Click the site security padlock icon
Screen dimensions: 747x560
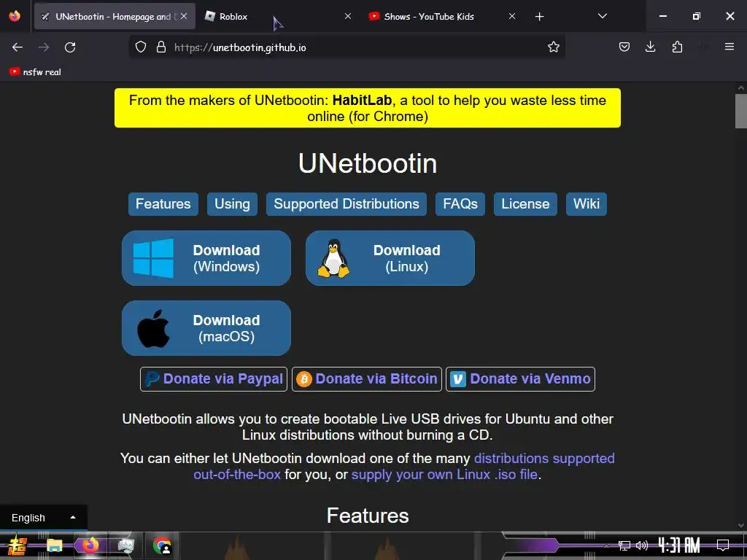coord(161,47)
